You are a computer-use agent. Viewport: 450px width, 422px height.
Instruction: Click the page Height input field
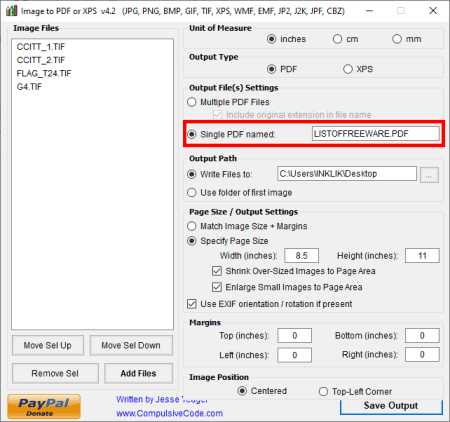pos(422,256)
